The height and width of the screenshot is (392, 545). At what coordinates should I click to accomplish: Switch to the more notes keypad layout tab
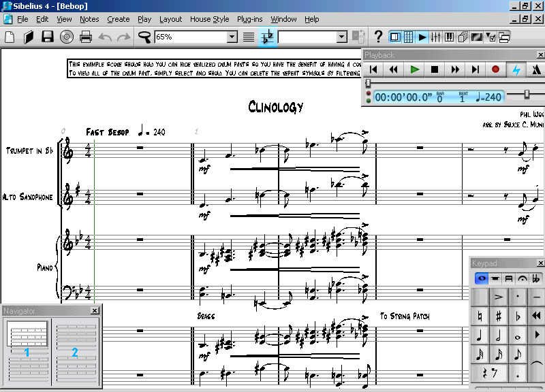pos(495,278)
